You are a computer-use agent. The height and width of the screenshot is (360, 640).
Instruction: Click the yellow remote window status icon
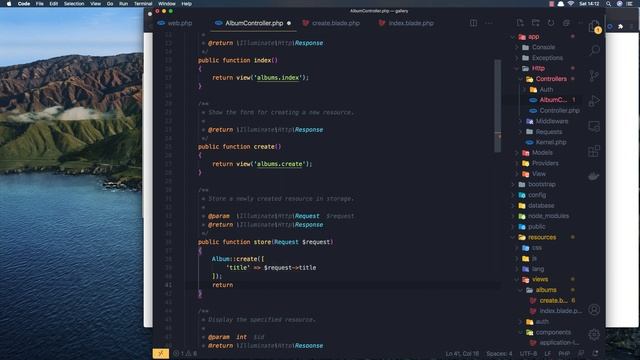161,353
